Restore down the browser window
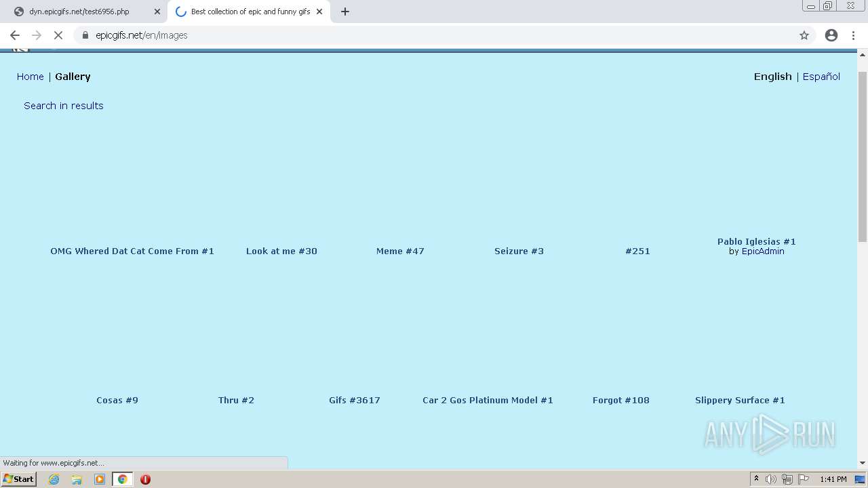Viewport: 868px width, 488px height. pos(828,6)
